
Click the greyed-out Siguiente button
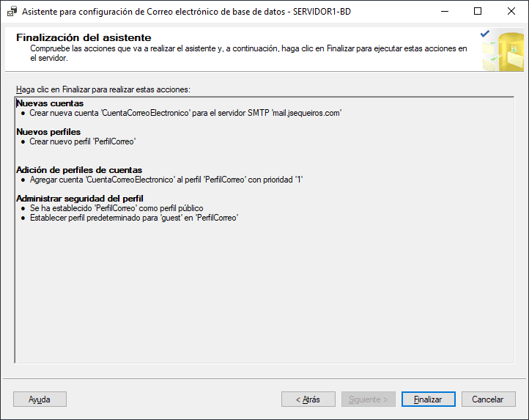(369, 399)
